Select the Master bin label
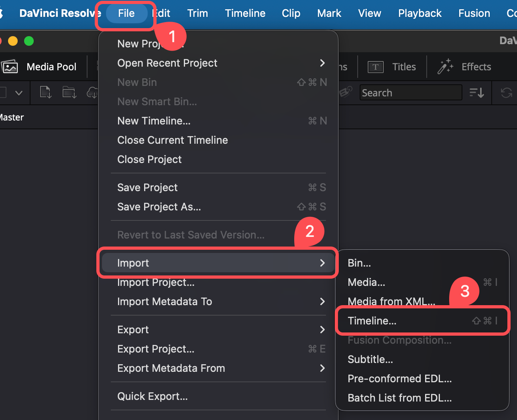517x420 pixels. tap(12, 117)
